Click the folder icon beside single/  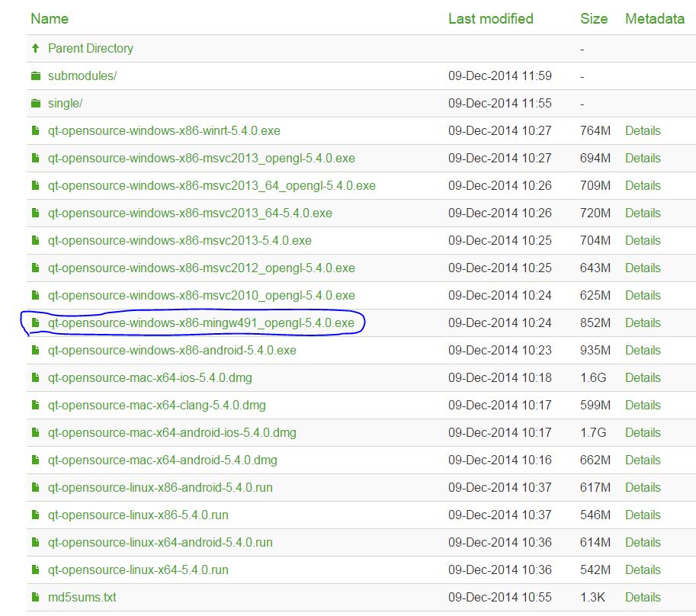click(x=36, y=104)
